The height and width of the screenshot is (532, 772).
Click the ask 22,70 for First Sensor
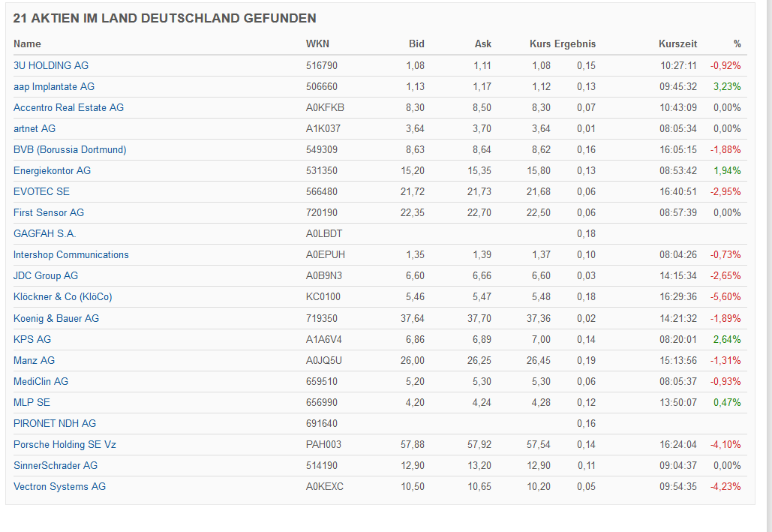(x=479, y=213)
